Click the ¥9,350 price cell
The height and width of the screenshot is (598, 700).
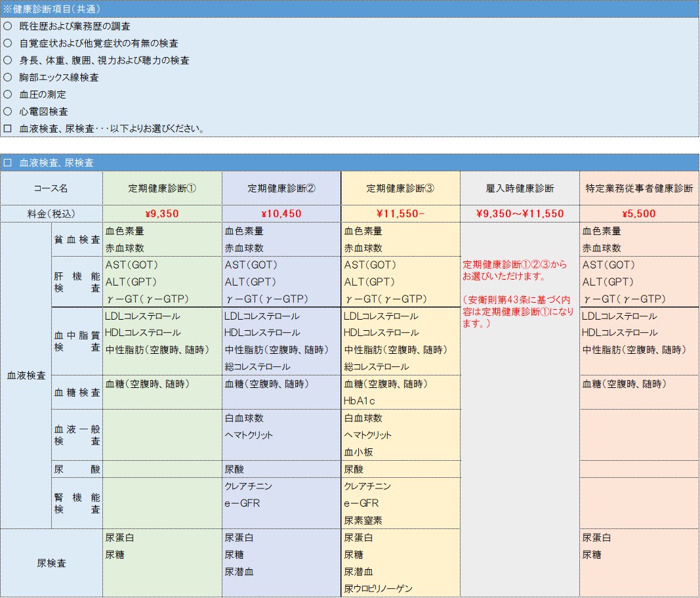[x=161, y=213]
